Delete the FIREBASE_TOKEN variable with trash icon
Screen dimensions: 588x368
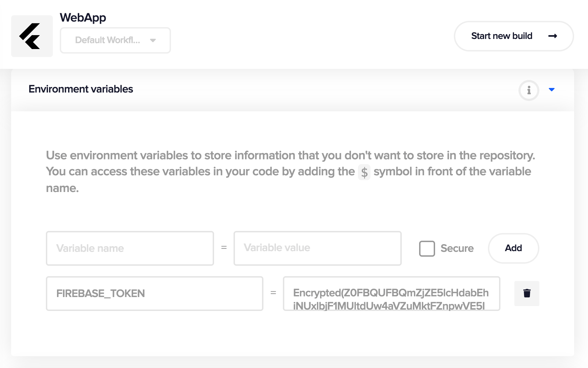tap(527, 294)
